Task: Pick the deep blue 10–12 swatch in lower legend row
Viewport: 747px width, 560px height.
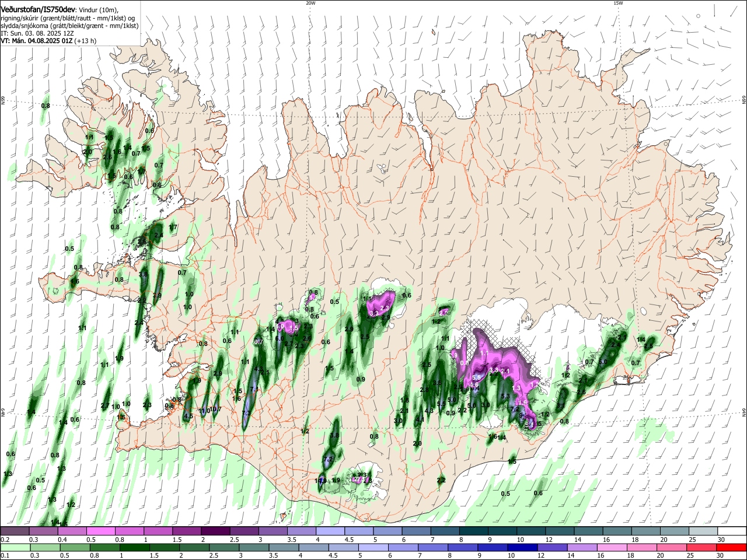Action: tap(522, 547)
